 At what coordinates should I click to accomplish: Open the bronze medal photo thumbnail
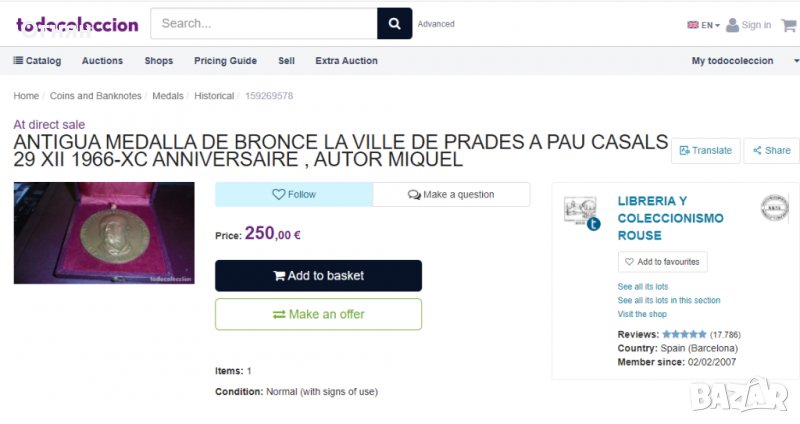point(104,233)
